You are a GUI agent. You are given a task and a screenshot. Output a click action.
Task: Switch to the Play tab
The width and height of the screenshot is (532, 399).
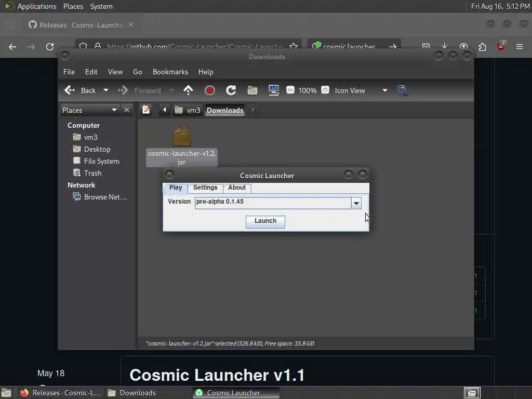(x=176, y=188)
